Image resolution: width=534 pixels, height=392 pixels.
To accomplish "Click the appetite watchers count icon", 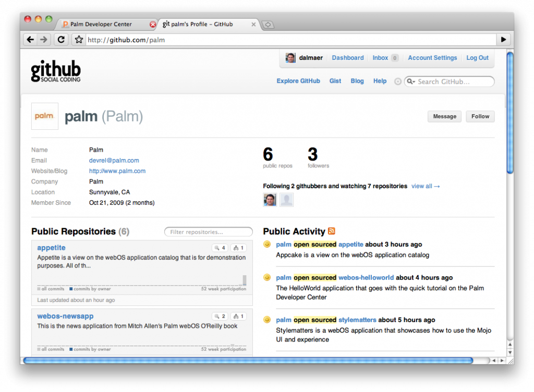I will pos(220,248).
